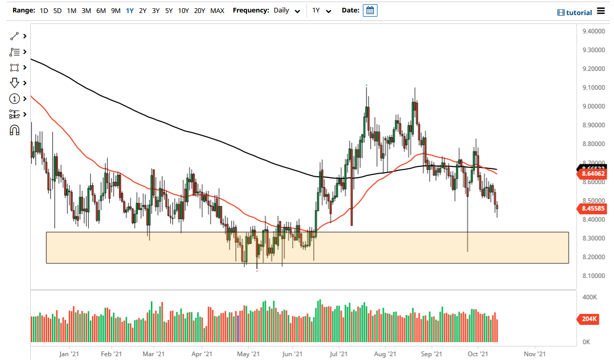This screenshot has width=614, height=364.
Task: Select the 5D range button
Action: [57, 10]
